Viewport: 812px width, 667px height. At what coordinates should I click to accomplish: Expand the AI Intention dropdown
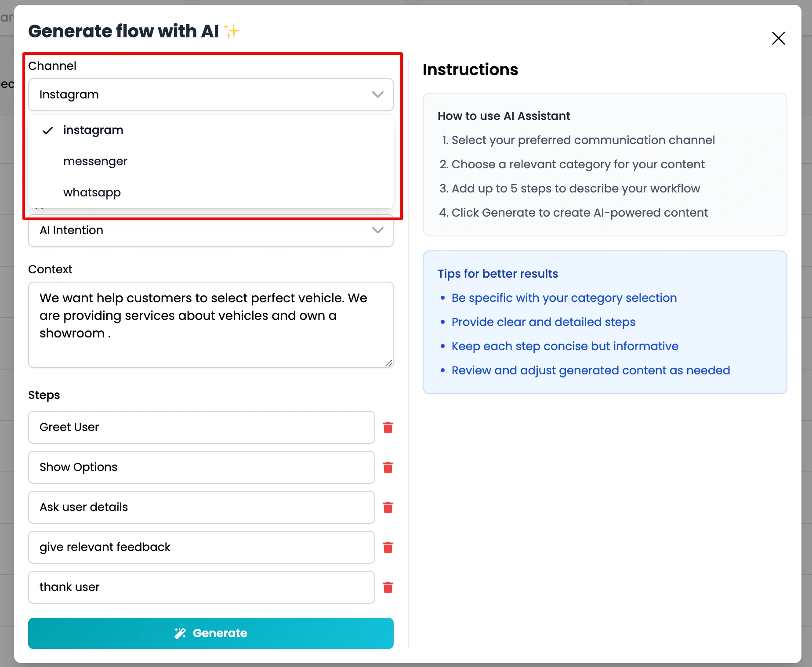[x=211, y=230]
